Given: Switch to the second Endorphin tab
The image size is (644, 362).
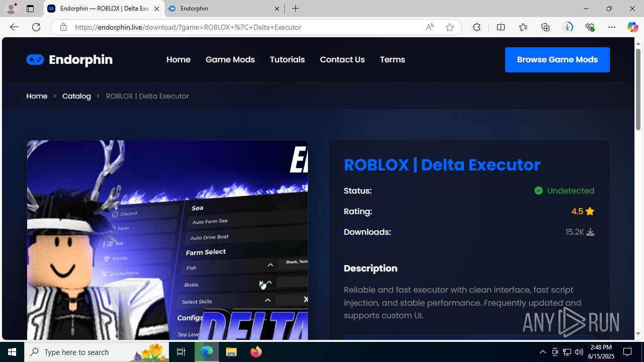Looking at the screenshot, I should pyautogui.click(x=224, y=9).
